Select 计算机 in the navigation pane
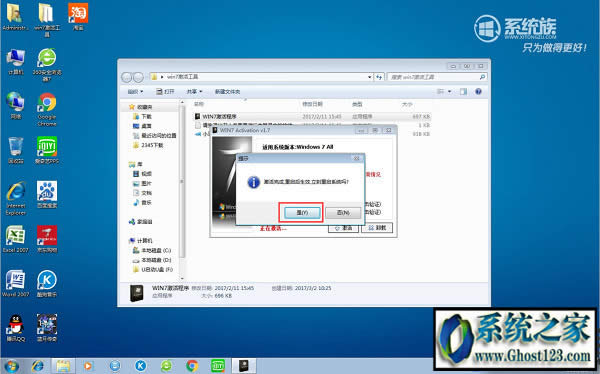Image resolution: width=600 pixels, height=374 pixels. [x=140, y=241]
